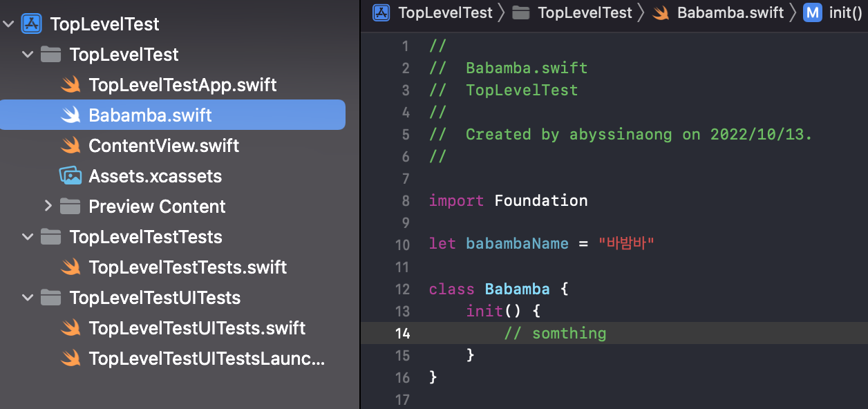
Task: Click the "바밤바" string literal
Action: (x=626, y=244)
